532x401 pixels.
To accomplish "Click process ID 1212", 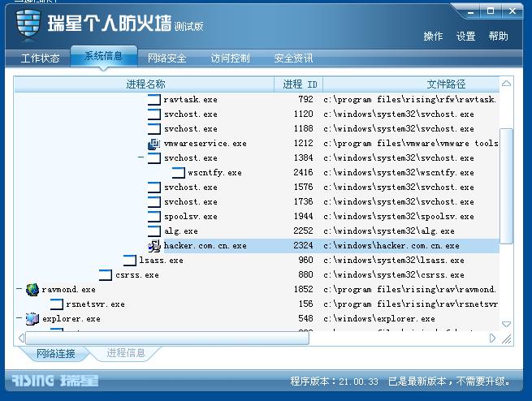I will [x=303, y=144].
